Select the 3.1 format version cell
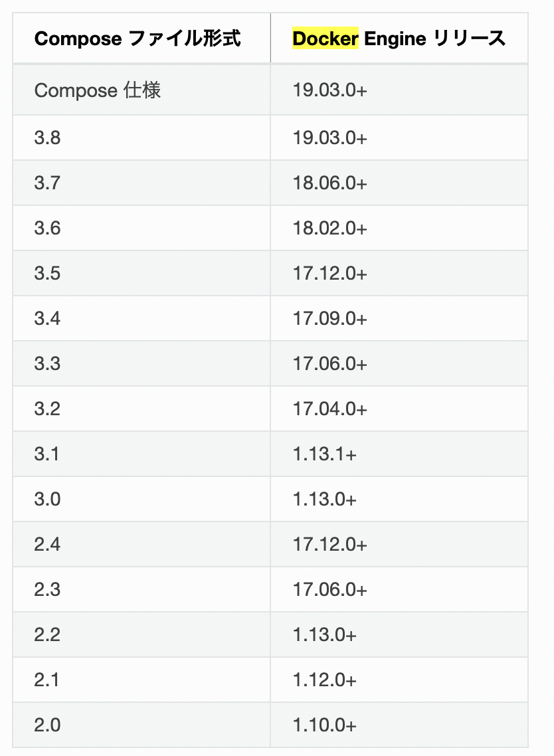This screenshot has height=756, width=554. [48, 454]
